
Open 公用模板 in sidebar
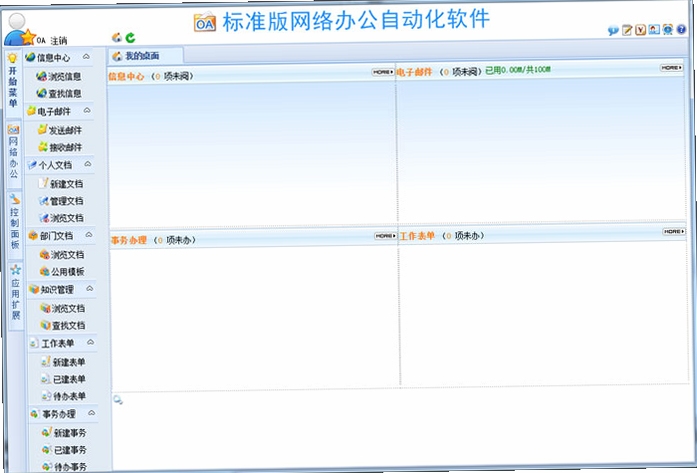[x=63, y=272]
